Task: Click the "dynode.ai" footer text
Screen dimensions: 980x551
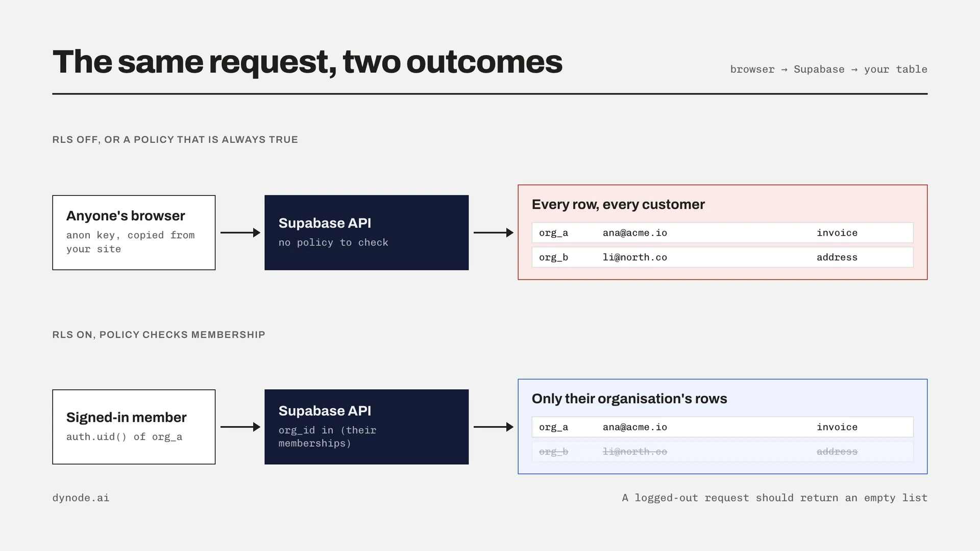Action: point(81,498)
